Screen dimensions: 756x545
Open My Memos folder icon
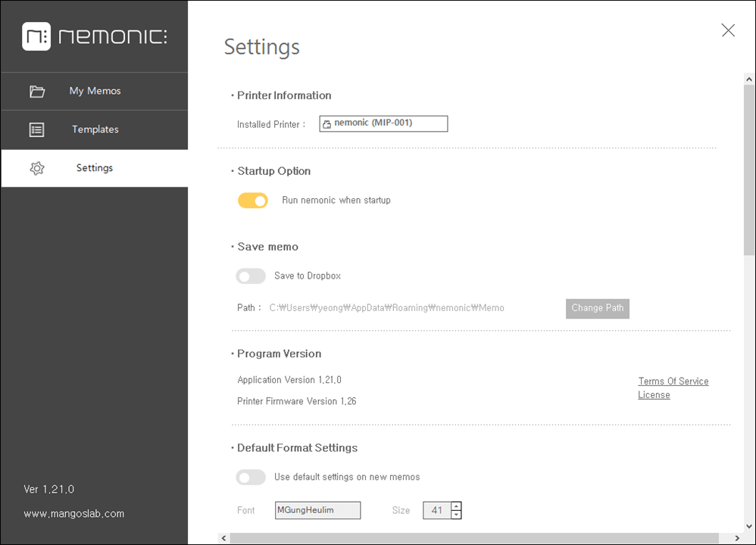tap(37, 91)
